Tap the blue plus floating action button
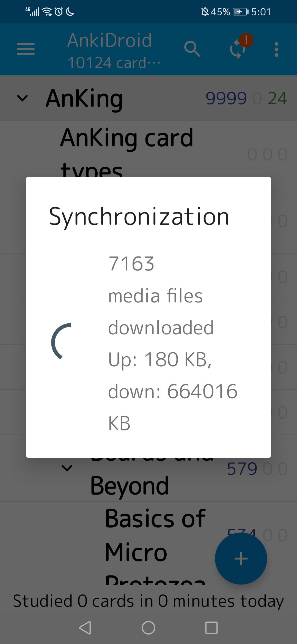The image size is (297, 644). point(241,558)
